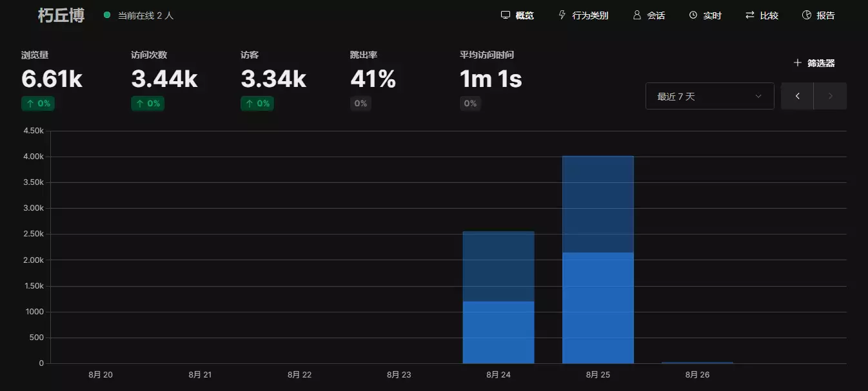
Task: Switch to the 实时 tab
Action: (712, 15)
